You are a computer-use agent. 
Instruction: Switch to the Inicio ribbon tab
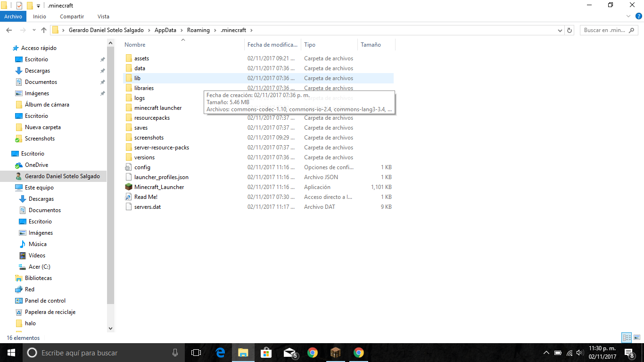(x=40, y=16)
